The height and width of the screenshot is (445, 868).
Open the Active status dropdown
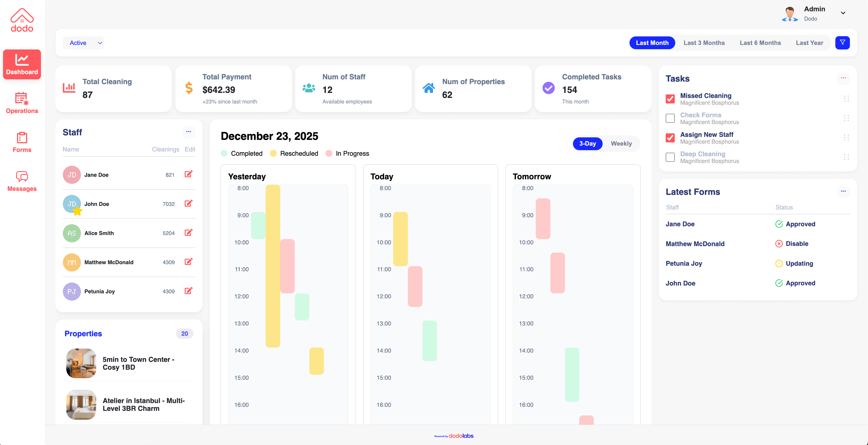click(83, 43)
